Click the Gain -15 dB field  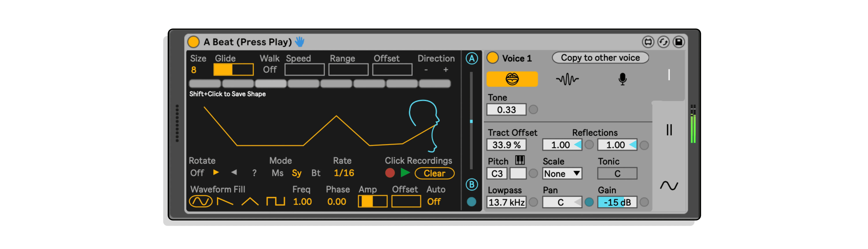coord(617,202)
